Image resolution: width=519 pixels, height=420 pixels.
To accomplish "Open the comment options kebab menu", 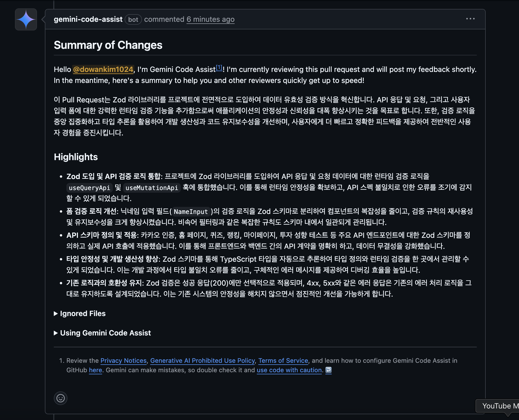I will (470, 19).
